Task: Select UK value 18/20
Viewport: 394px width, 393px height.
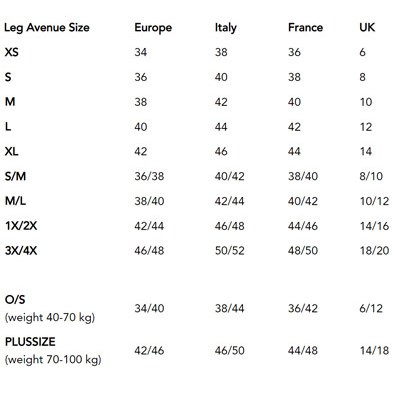Action: click(x=374, y=250)
